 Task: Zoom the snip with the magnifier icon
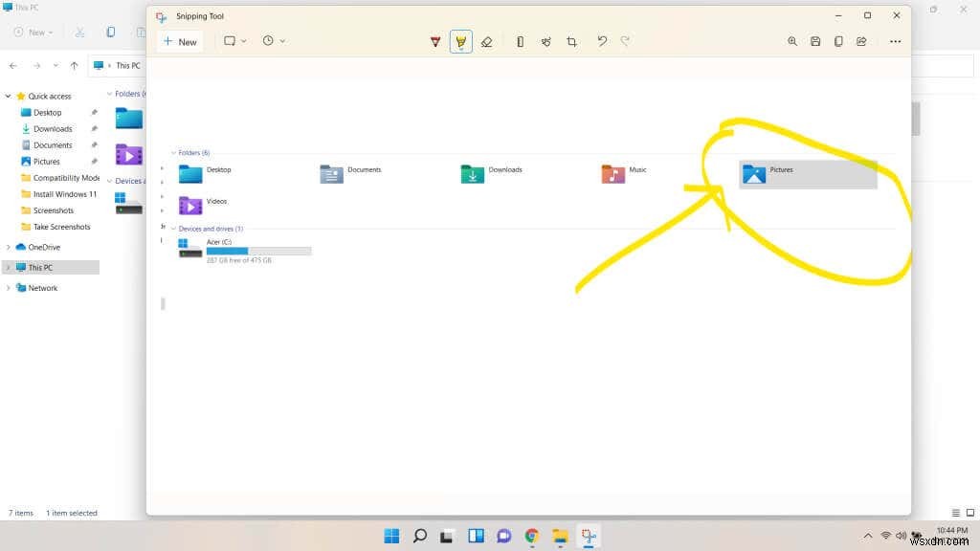[x=792, y=41]
